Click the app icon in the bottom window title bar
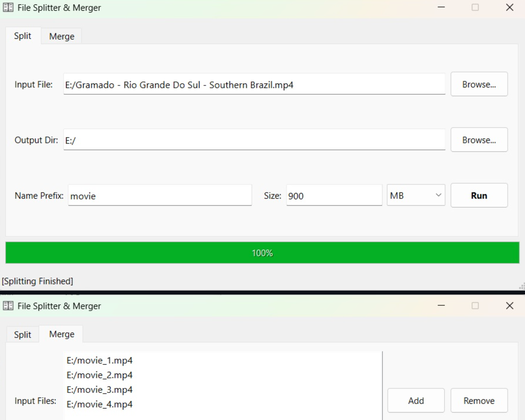 click(8, 306)
